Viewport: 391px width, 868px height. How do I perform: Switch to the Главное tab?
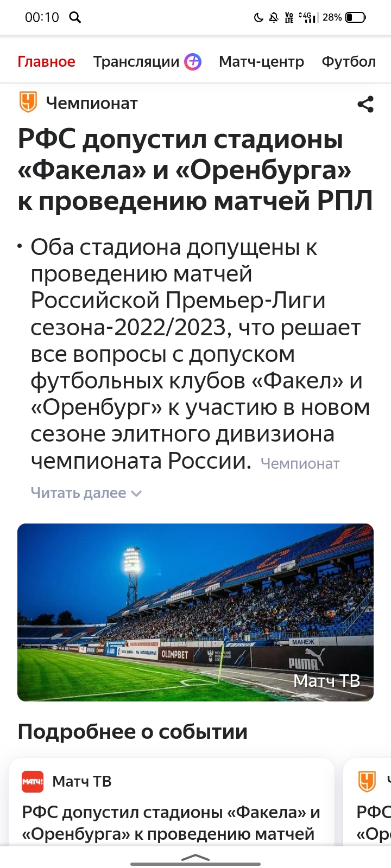[46, 62]
